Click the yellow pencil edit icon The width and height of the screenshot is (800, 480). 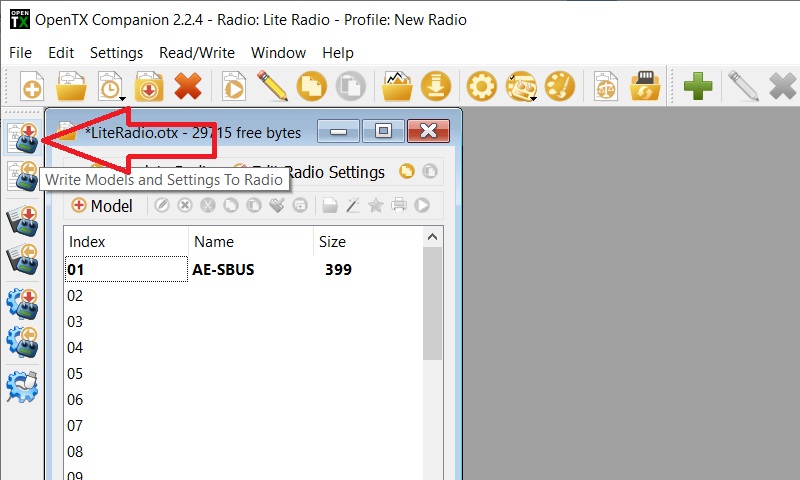point(272,86)
